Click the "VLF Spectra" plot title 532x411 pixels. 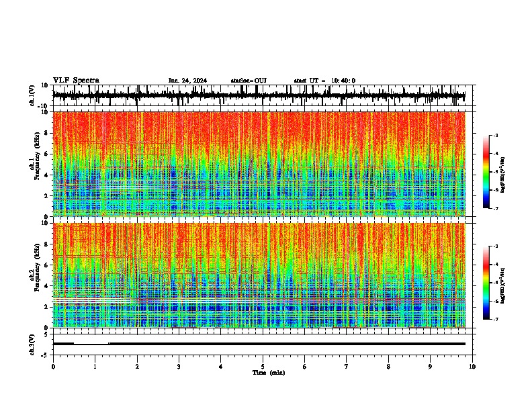tap(76, 81)
